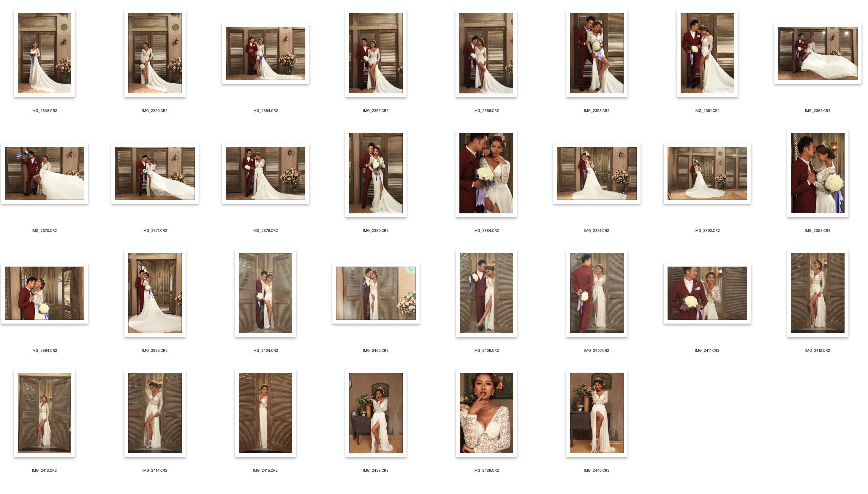Select the IMG_2412.CR2 bride thumbnail
The width and height of the screenshot is (868, 494).
coord(818,293)
